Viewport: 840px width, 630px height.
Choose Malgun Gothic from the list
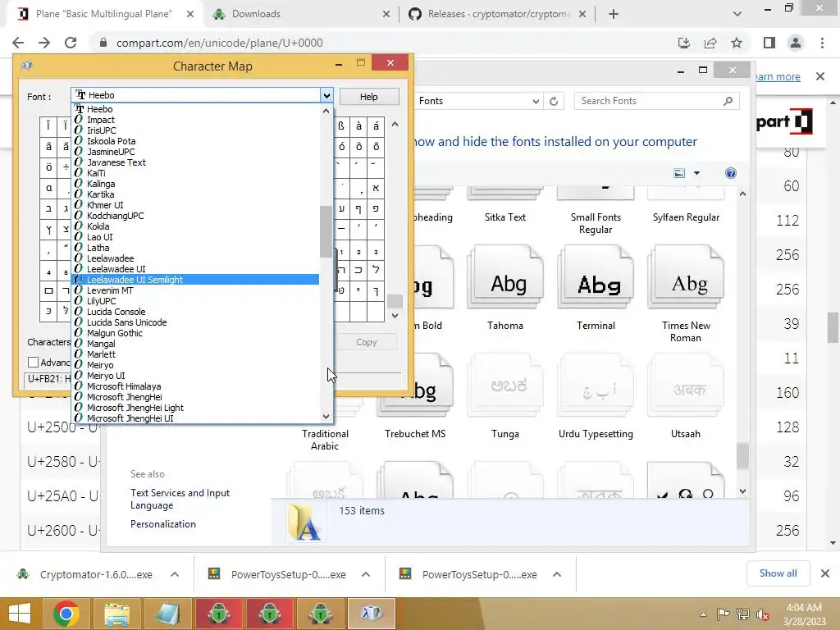[115, 333]
